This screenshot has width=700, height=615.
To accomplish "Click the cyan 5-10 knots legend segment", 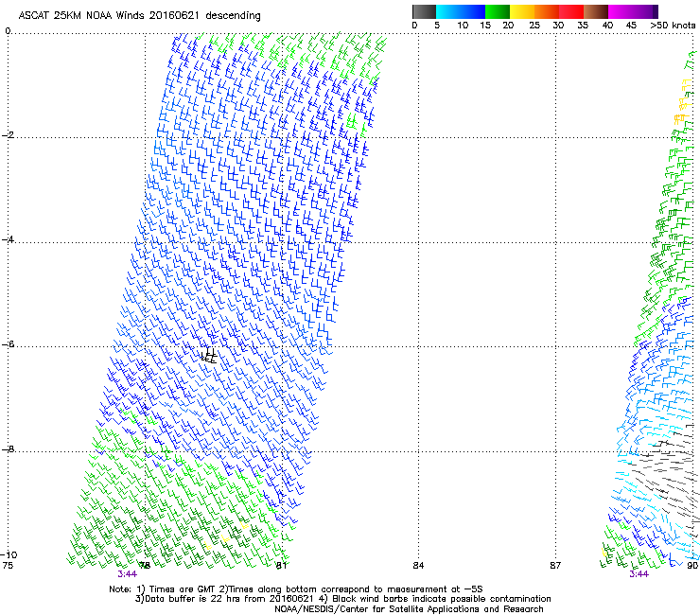I will (448, 11).
